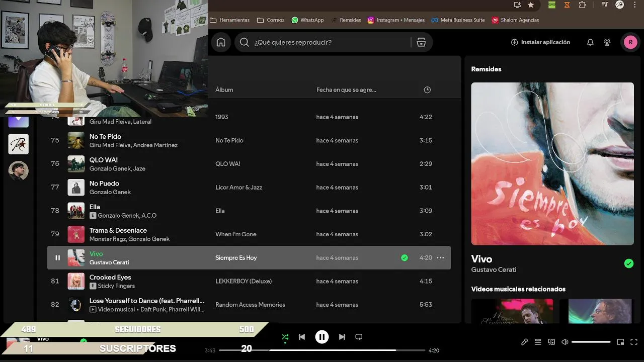Viewport: 644px width, 362px height.
Task: Click the Remsides heading in side panel
Action: (x=486, y=69)
